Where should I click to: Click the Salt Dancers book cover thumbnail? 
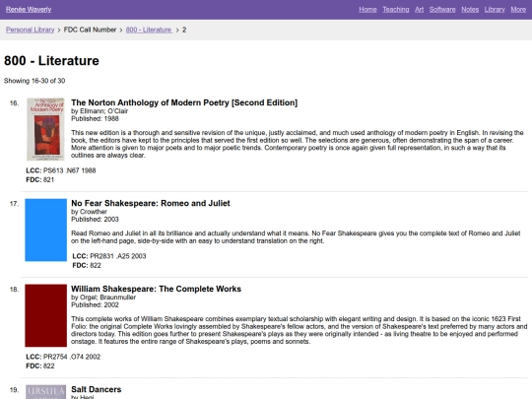(x=45, y=392)
